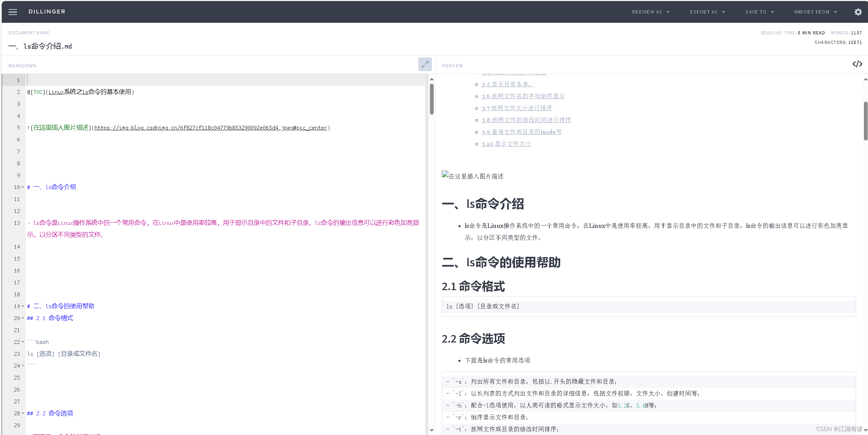Click the DILLINGER logo text
This screenshot has height=435, width=868.
pos(47,12)
